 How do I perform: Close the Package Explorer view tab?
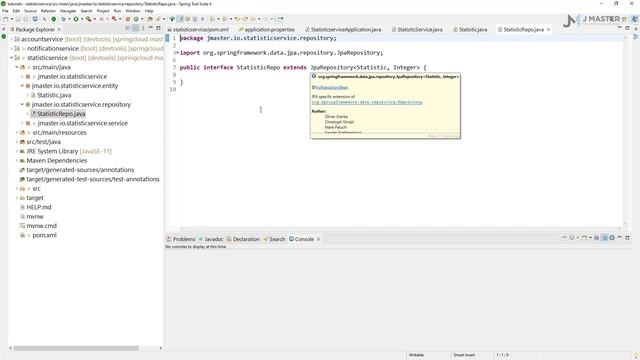coord(59,29)
